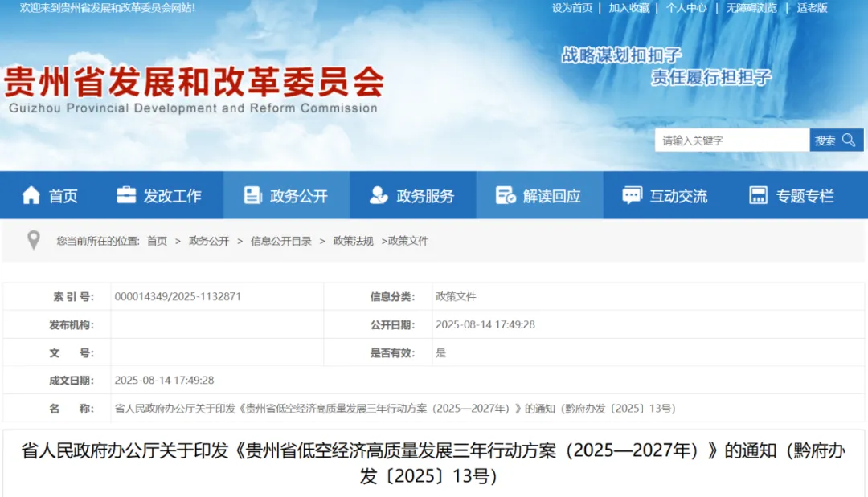Click the slogan 战略谋划扣扣子
Image resolution: width=868 pixels, height=497 pixels.
coord(621,55)
